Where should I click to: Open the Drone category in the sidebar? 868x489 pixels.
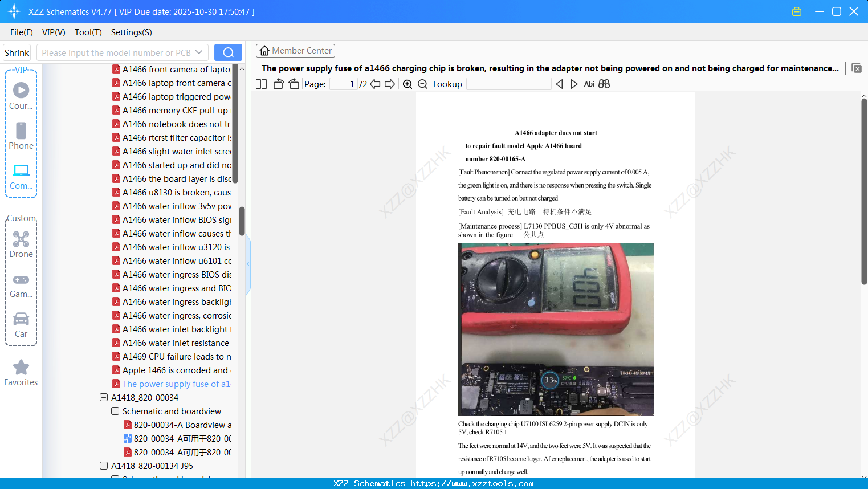pyautogui.click(x=21, y=244)
